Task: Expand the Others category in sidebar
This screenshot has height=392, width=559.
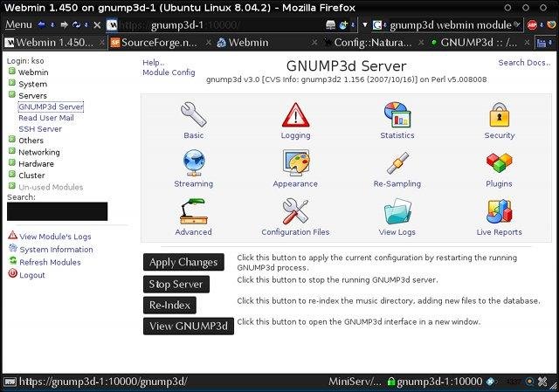Action: 11,140
